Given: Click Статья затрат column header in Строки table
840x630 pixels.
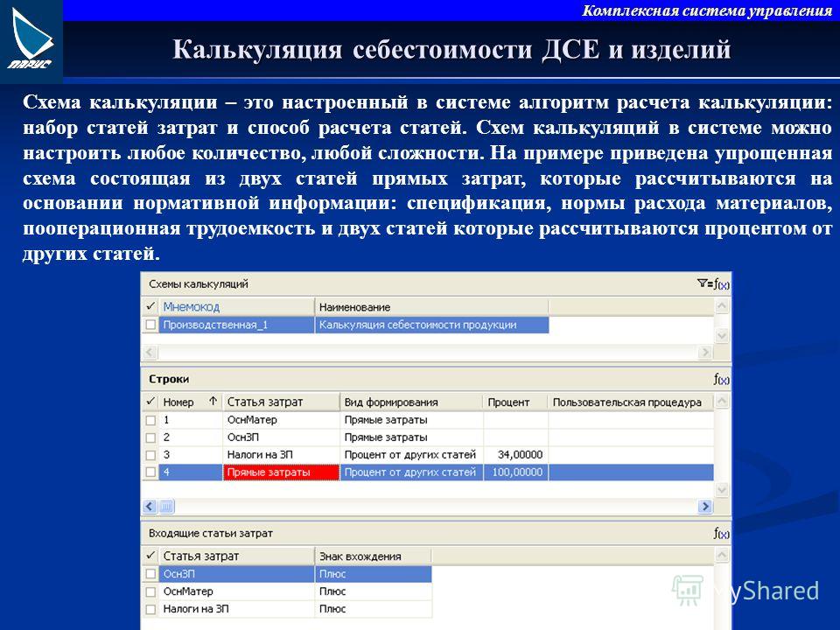Looking at the screenshot, I should pyautogui.click(x=281, y=402).
